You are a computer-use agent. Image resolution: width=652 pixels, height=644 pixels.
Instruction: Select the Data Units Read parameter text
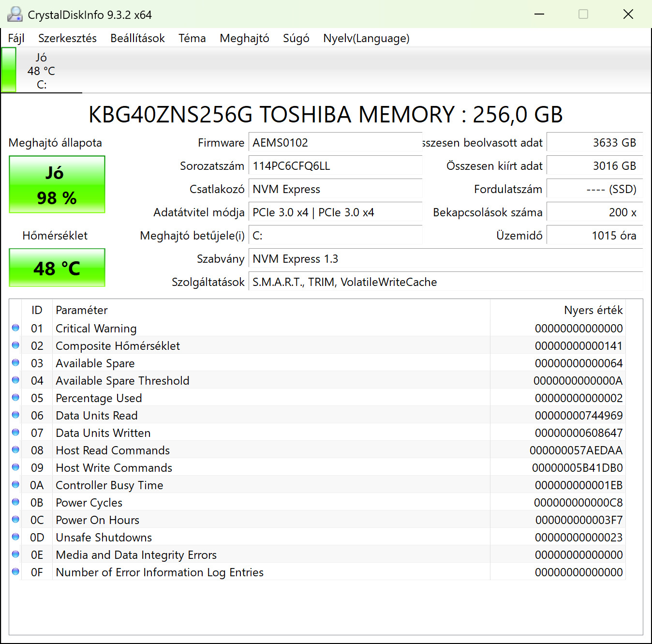tap(97, 416)
